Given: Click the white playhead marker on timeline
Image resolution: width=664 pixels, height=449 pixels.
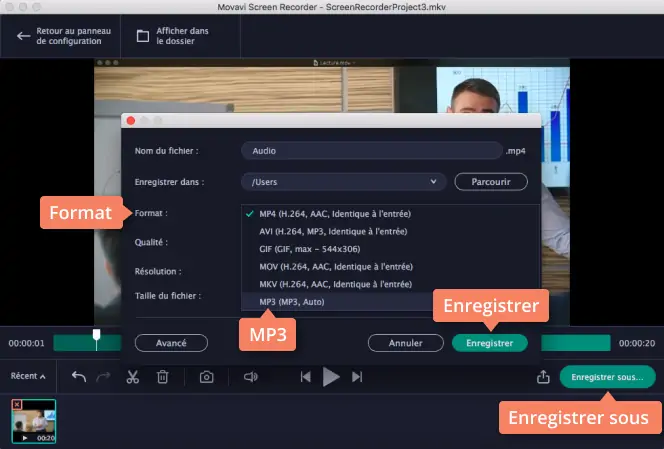Looking at the screenshot, I should coord(97,335).
